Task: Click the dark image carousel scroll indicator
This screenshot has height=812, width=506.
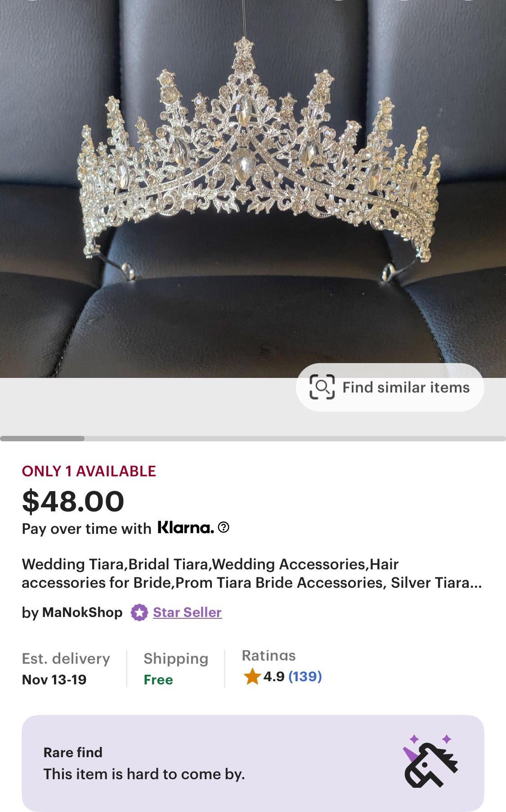Action: [42, 439]
